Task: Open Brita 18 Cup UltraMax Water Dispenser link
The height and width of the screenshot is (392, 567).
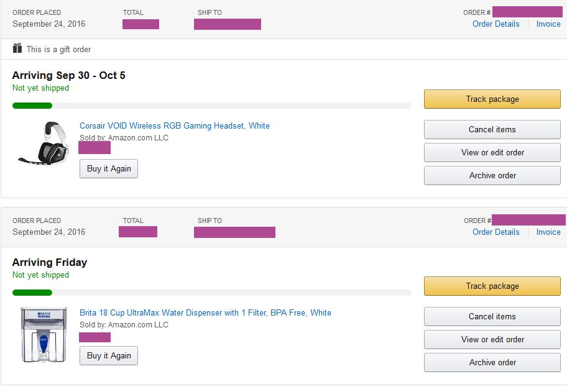Action: point(205,313)
